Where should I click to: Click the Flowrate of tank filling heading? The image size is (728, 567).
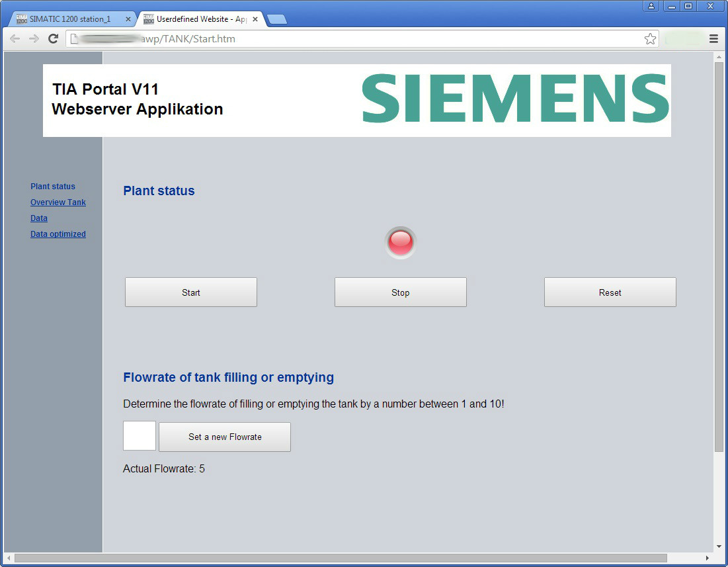[228, 378]
